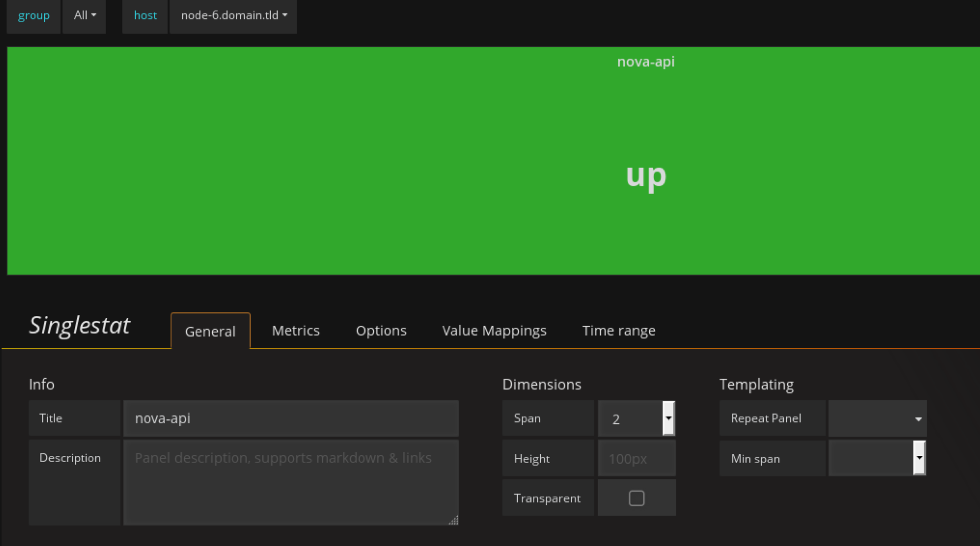Open the Options tab
The width and height of the screenshot is (980, 546).
pos(381,331)
